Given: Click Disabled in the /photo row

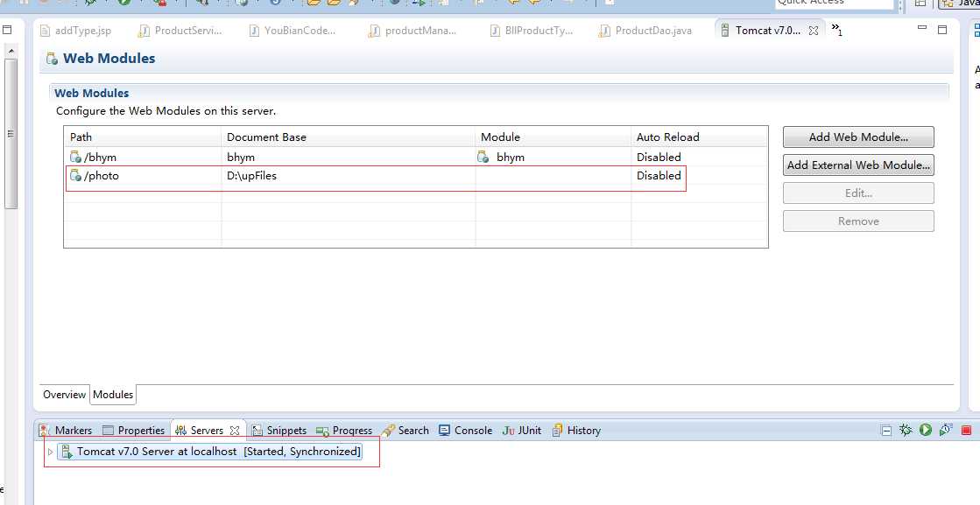Looking at the screenshot, I should tap(659, 175).
